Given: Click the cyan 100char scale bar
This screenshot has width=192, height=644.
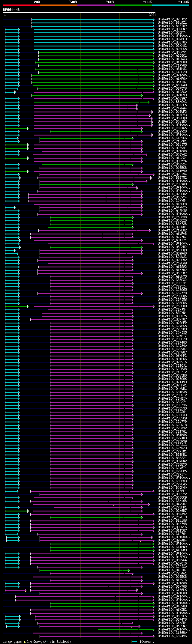Looking at the screenshot, I should click(134, 642).
